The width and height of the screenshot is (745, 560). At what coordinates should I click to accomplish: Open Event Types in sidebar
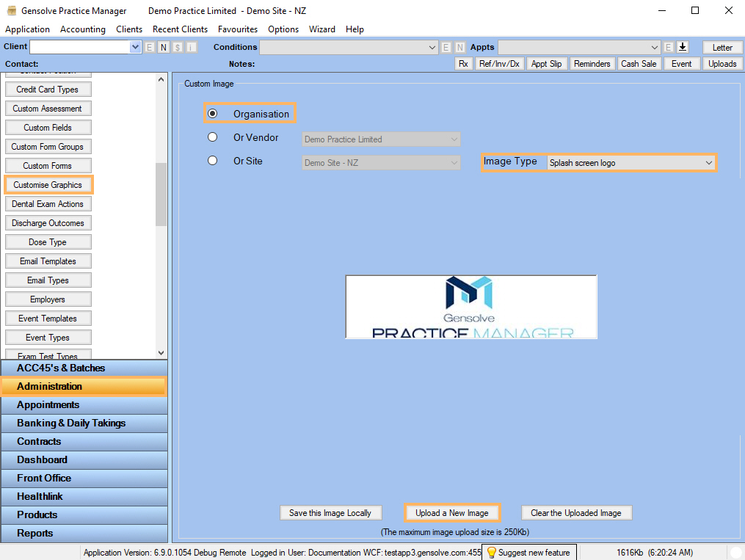pyautogui.click(x=48, y=337)
